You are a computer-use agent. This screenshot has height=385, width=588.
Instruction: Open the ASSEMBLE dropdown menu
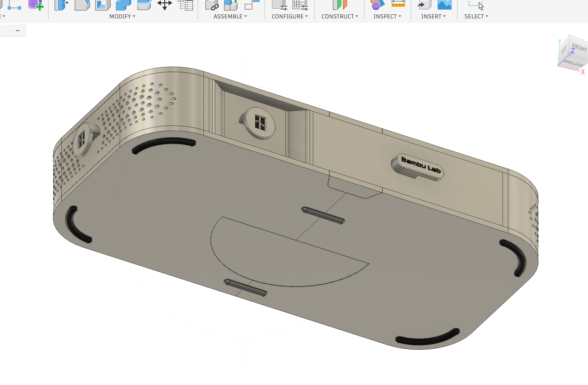[230, 16]
